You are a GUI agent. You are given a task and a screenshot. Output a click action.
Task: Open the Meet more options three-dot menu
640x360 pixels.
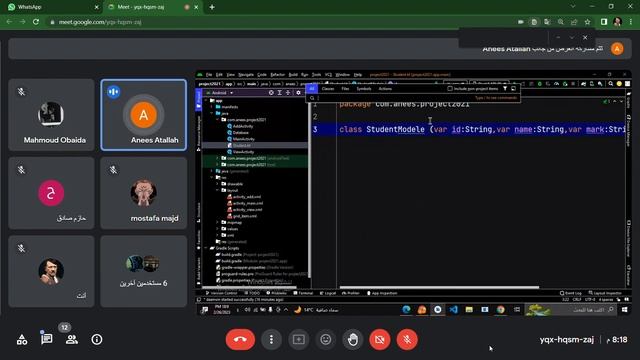click(x=271, y=339)
